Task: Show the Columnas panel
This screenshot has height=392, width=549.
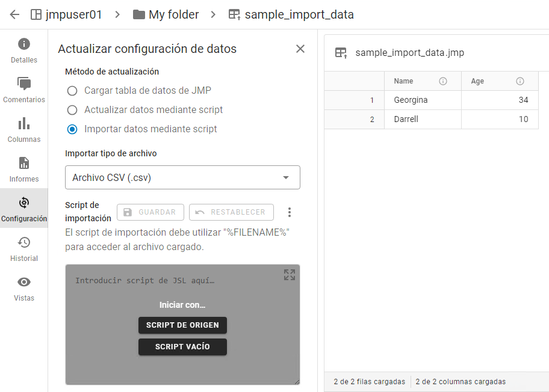Action: 24,130
